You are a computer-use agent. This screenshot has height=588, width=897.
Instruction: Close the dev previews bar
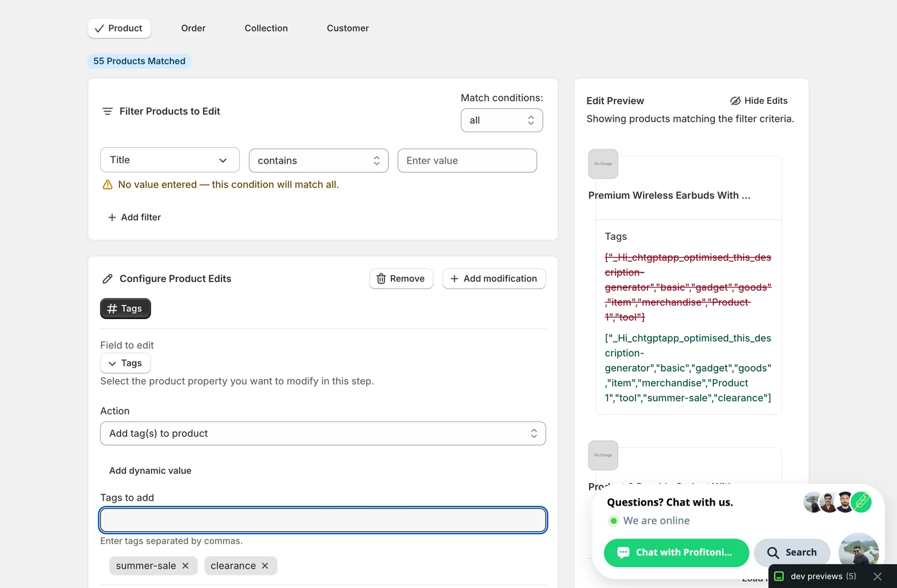(878, 576)
